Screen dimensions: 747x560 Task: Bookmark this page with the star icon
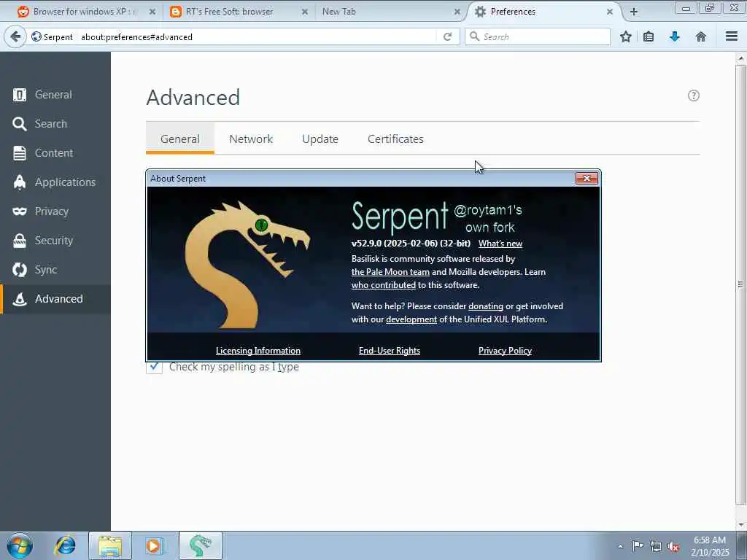click(x=625, y=36)
